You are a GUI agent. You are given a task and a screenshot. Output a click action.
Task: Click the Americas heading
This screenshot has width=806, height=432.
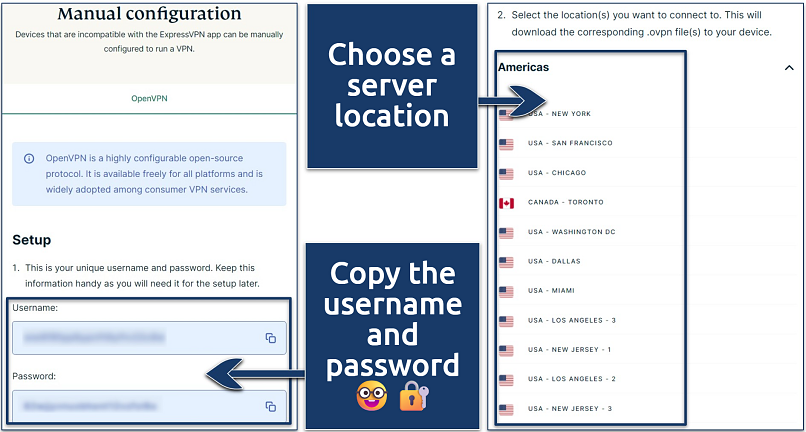pos(523,67)
